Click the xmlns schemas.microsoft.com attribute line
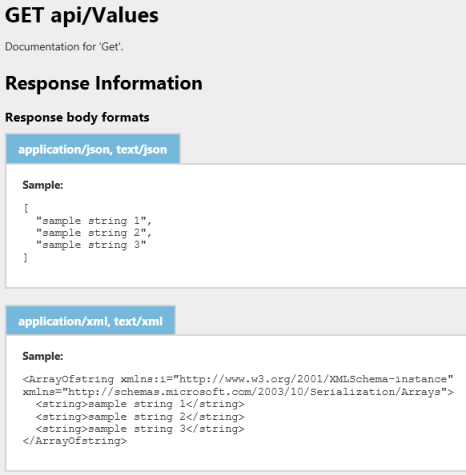This screenshot has height=475, width=466. pyautogui.click(x=238, y=392)
